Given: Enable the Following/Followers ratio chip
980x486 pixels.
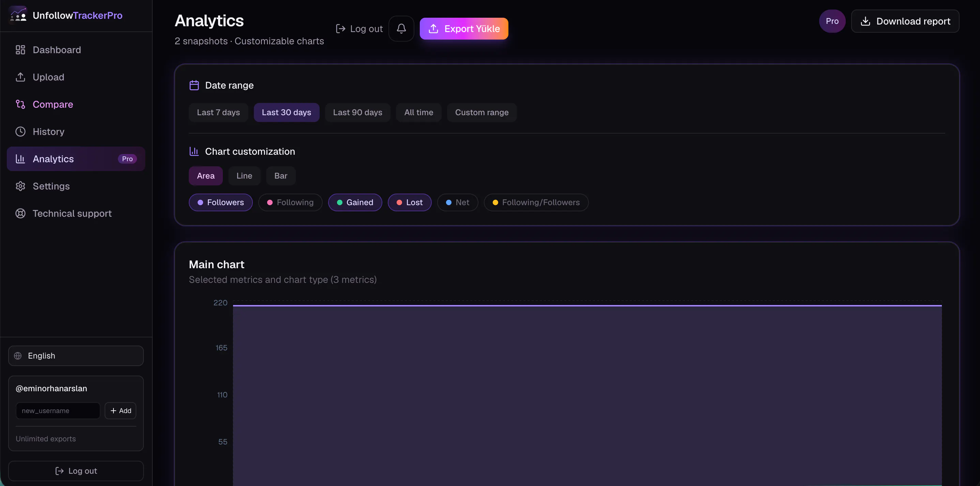Looking at the screenshot, I should 536,202.
